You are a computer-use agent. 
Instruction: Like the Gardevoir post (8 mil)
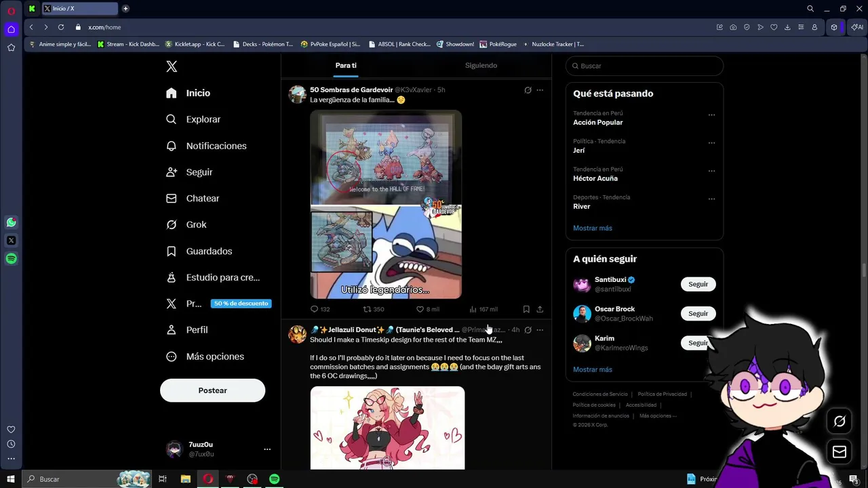(428, 309)
